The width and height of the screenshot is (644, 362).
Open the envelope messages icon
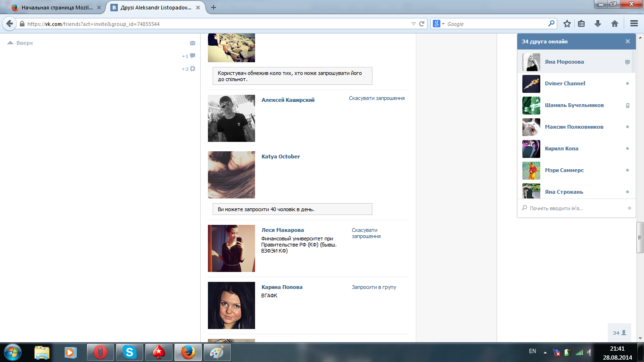coord(192,43)
